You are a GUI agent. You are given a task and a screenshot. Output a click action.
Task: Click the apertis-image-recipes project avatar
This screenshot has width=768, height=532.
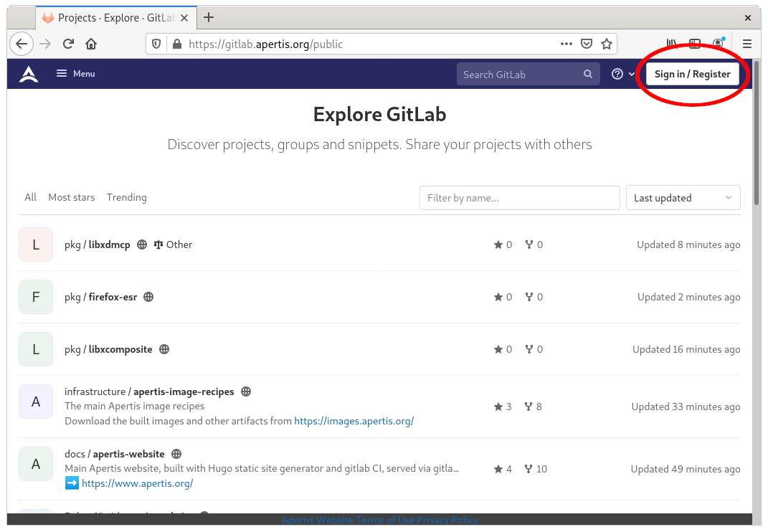[36, 402]
